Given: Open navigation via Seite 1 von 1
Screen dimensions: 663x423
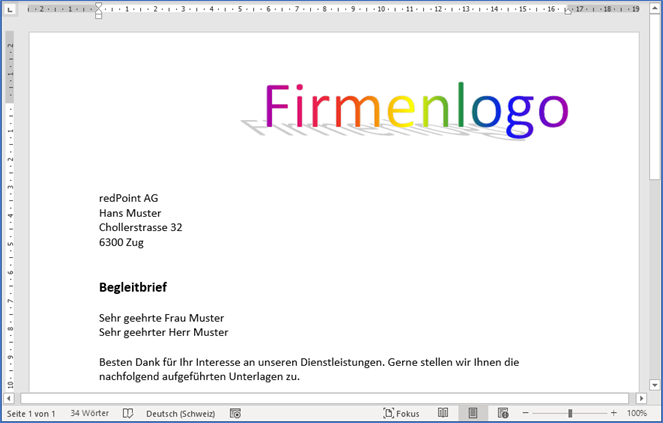Looking at the screenshot, I should 31,413.
